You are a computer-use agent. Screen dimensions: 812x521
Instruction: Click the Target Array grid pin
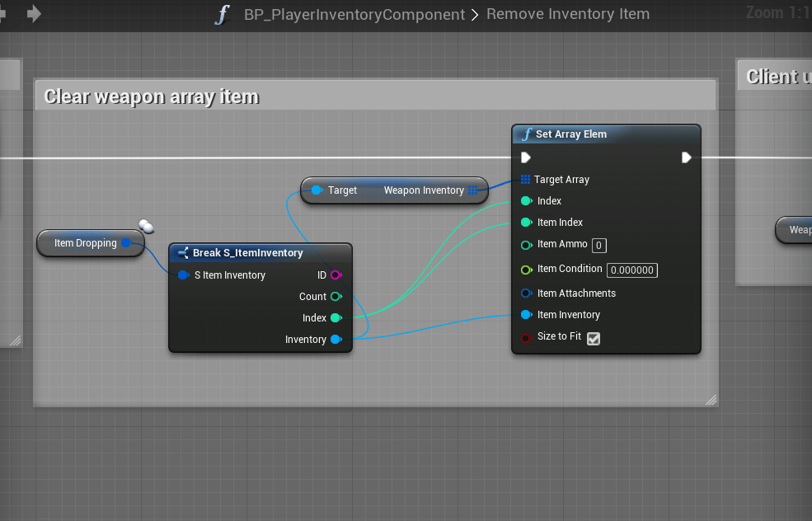click(526, 180)
